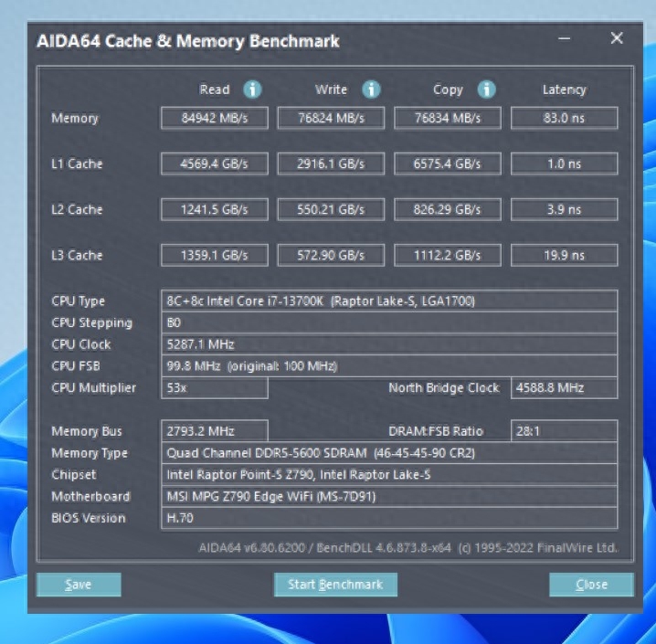
Task: Click North Bridge Clock value 4588.8 MHz
Action: point(564,387)
